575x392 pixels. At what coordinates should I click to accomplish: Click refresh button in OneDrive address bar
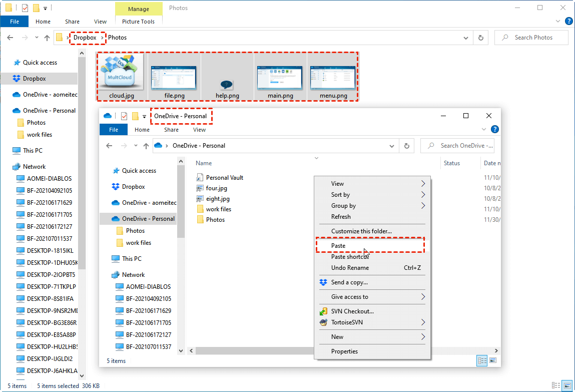pos(406,146)
